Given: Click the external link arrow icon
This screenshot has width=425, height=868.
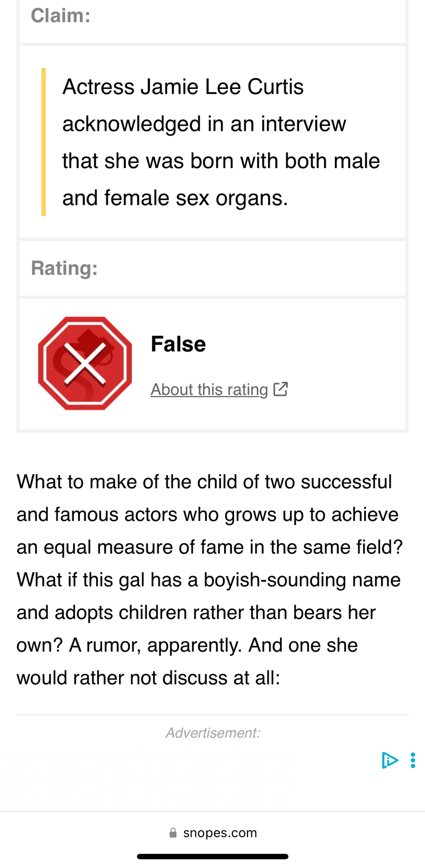Looking at the screenshot, I should tap(281, 389).
